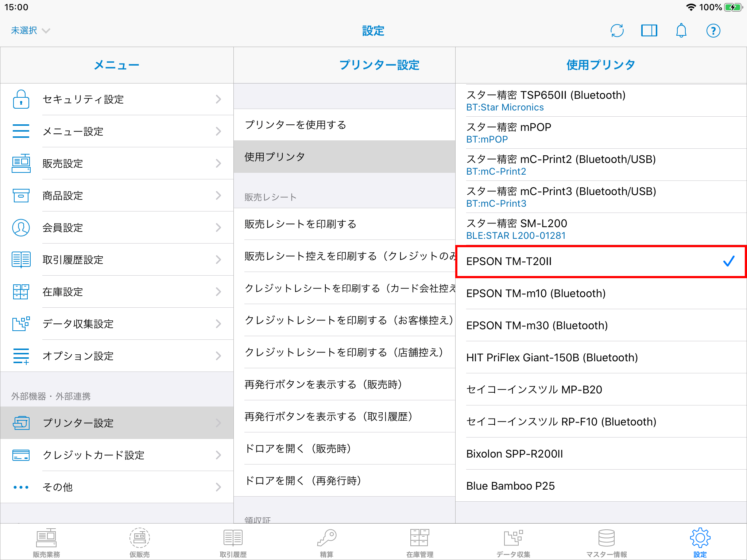Image resolution: width=747 pixels, height=560 pixels.
Task: Tap the options list-plus icon
Action: [21, 356]
